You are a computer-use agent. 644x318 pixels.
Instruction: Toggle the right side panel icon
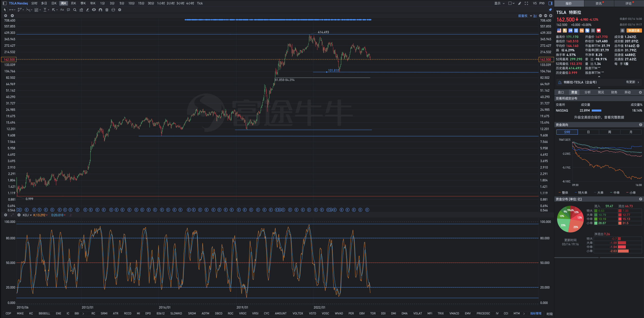[x=550, y=3]
